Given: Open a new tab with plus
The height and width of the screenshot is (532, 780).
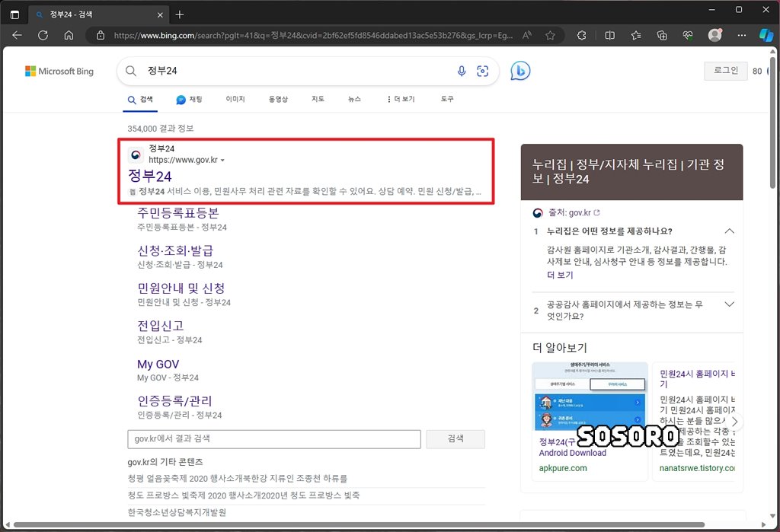Looking at the screenshot, I should point(180,14).
